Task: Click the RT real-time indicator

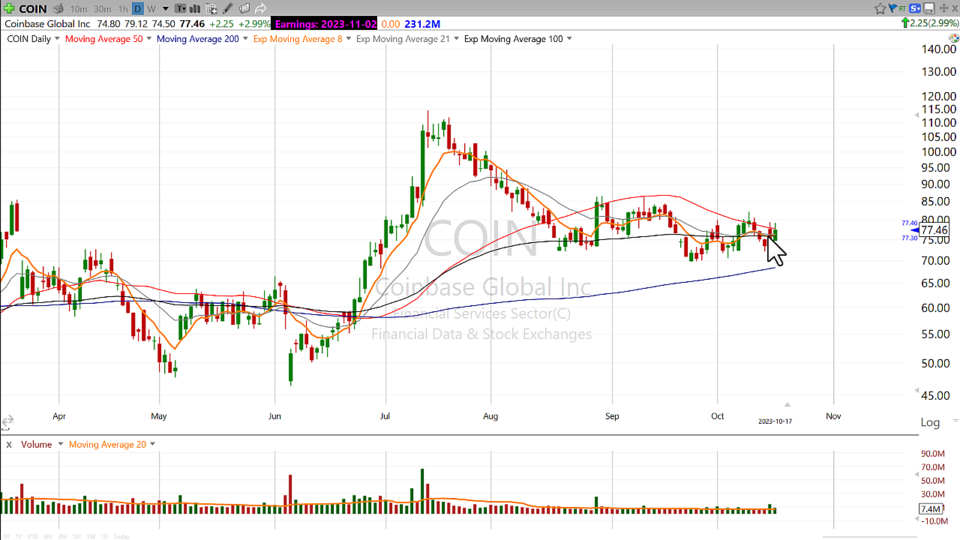Action: click(x=902, y=8)
